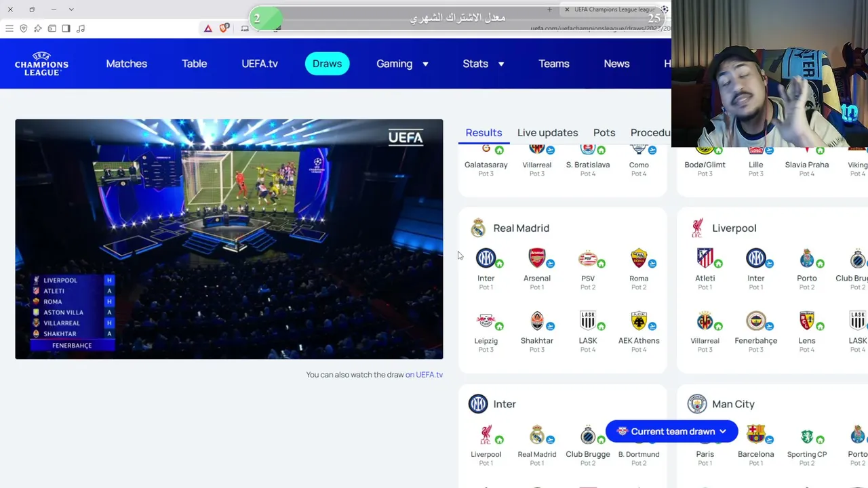Switch to the Procedure tab
Image resolution: width=868 pixels, height=488 pixels.
650,133
